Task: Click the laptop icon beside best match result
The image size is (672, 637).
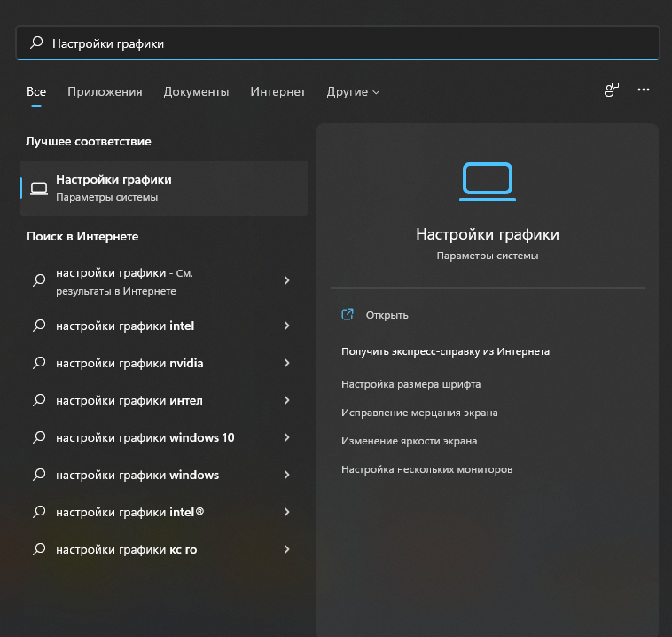Action: [39, 188]
